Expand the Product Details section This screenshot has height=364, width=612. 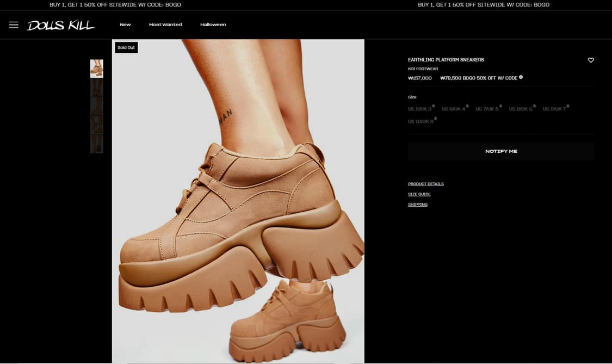[426, 184]
